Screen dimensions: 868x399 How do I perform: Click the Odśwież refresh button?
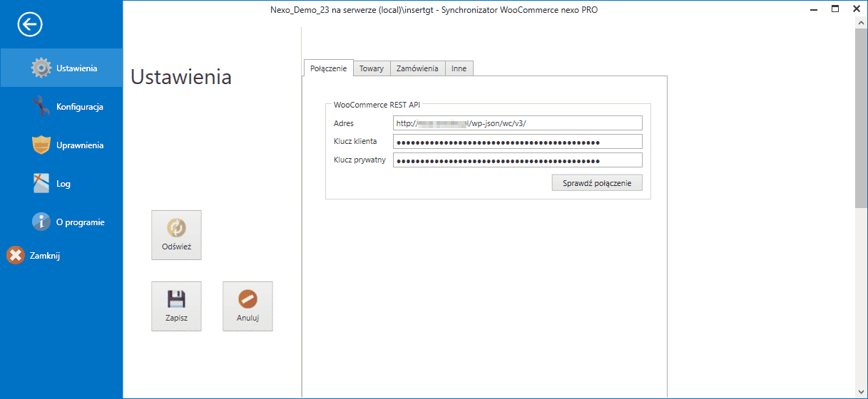(x=176, y=235)
